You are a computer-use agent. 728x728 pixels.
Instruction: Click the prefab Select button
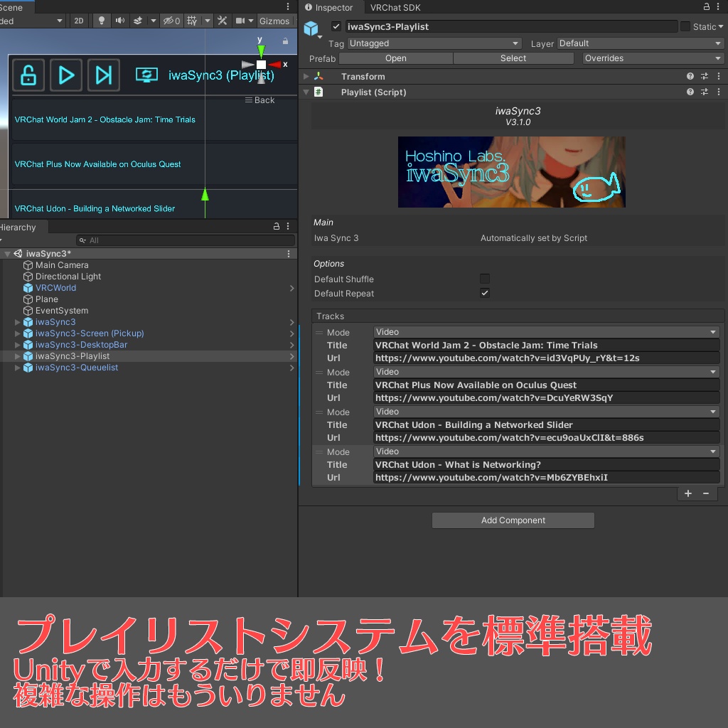[x=513, y=58]
